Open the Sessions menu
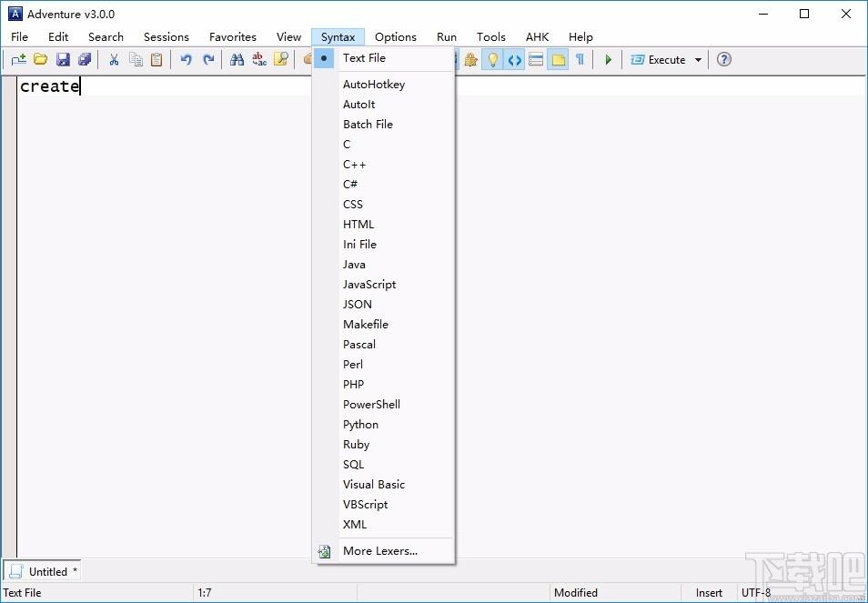The height and width of the screenshot is (603, 868). click(167, 37)
